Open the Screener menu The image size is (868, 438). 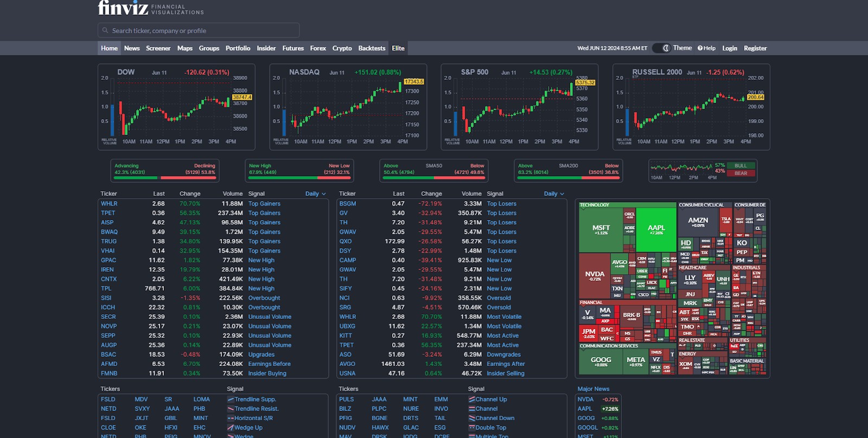pyautogui.click(x=158, y=48)
